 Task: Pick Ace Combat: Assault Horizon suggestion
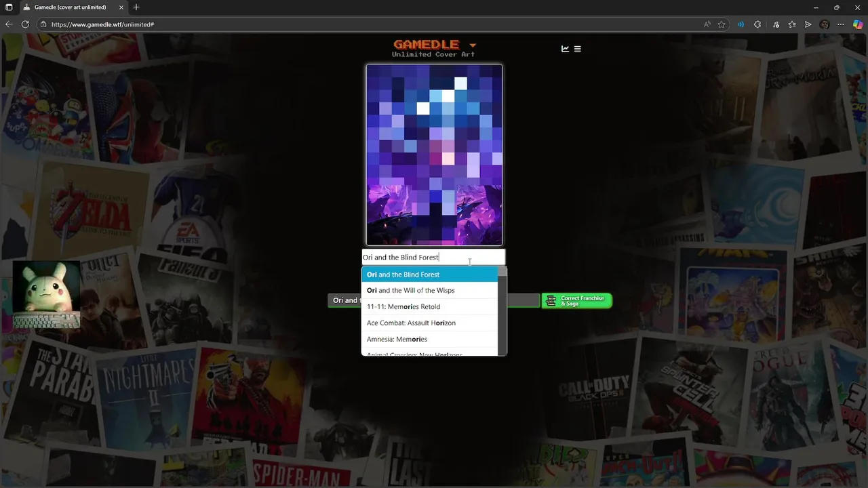[429, 323]
